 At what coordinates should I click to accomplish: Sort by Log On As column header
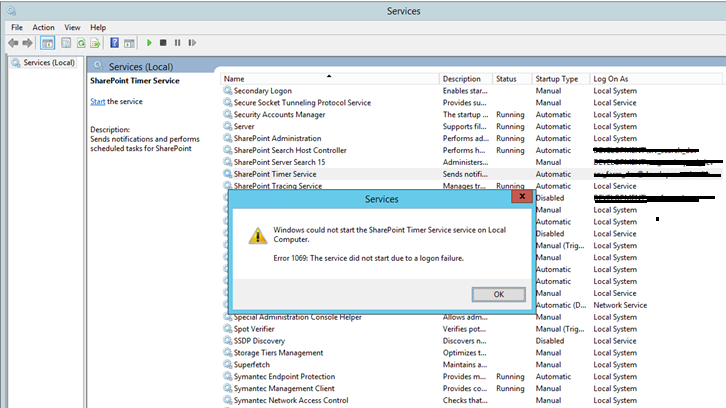click(x=656, y=79)
